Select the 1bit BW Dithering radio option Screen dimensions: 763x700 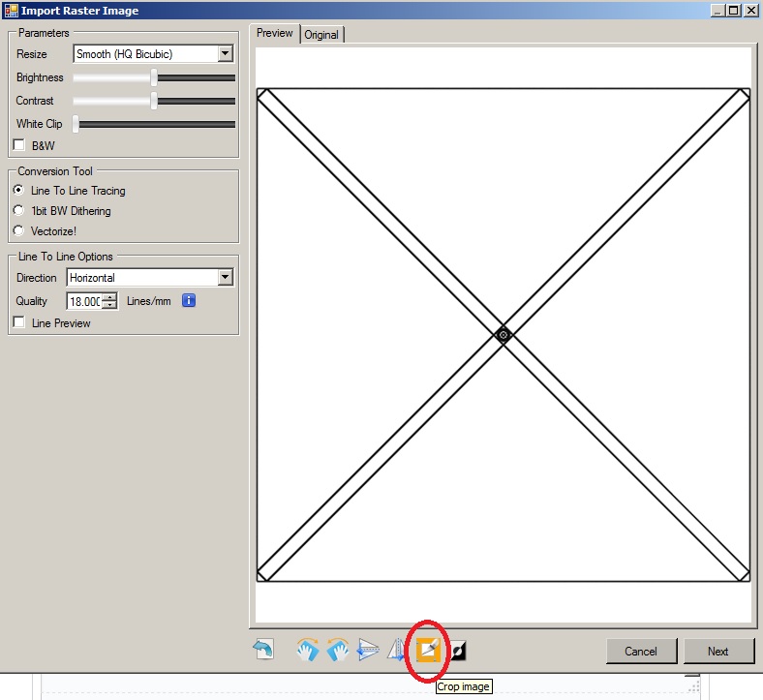click(18, 211)
